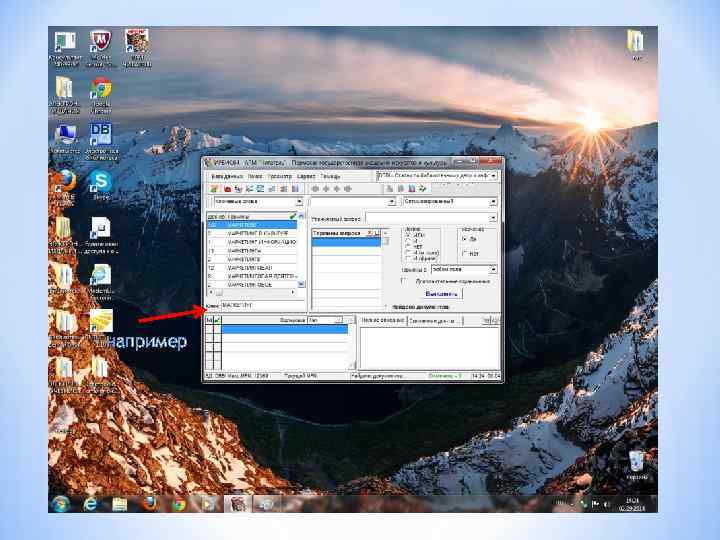Click the Windows Start button
Viewport: 720px width, 540px height.
(x=60, y=504)
